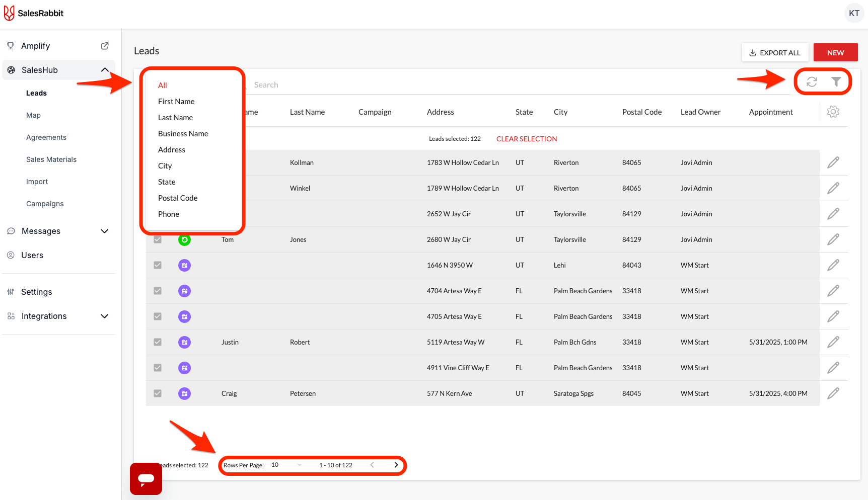
Task: Click purple status icon for Craig Petersen
Action: point(184,393)
